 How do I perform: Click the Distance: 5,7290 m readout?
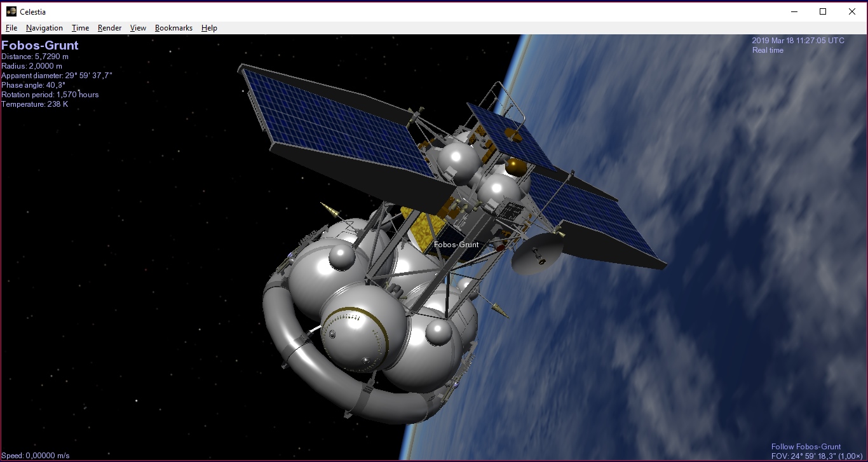(x=35, y=57)
